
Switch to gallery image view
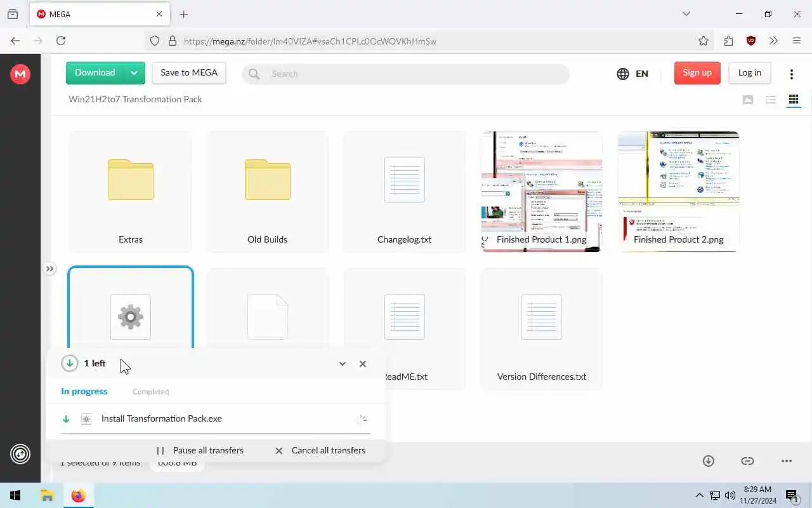[748, 100]
